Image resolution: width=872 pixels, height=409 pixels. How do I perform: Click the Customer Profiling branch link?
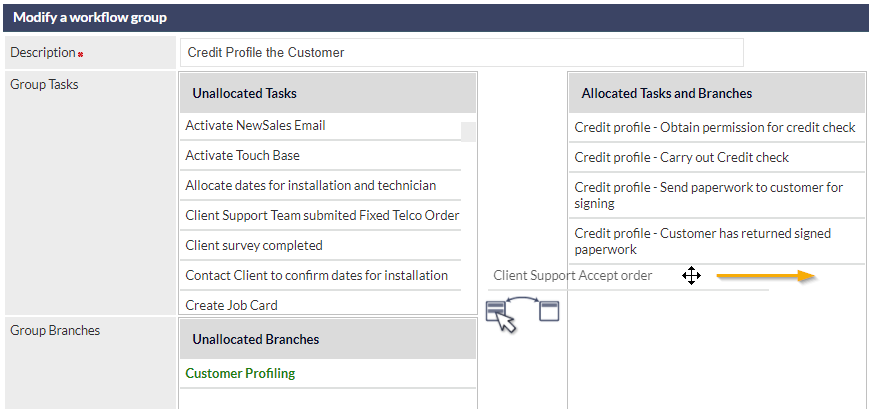[240, 373]
